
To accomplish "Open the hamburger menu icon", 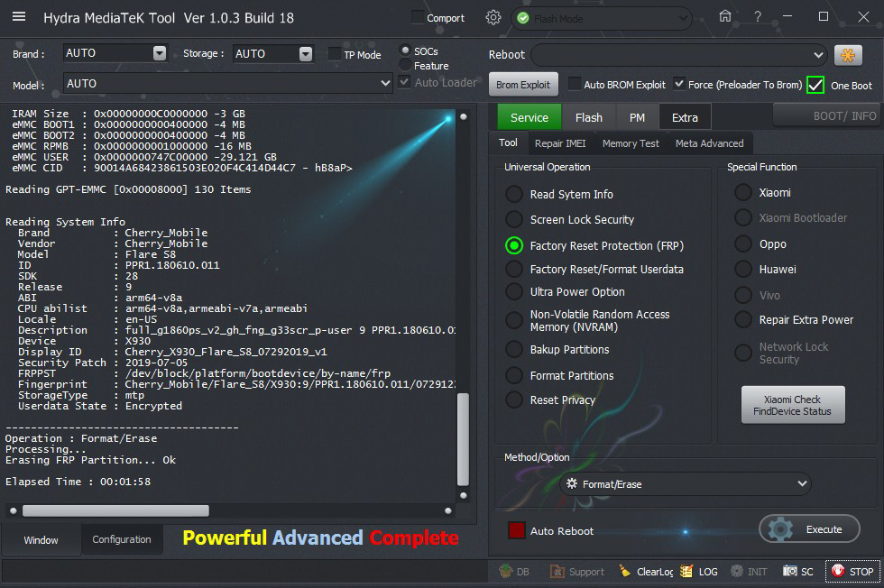I will click(19, 17).
